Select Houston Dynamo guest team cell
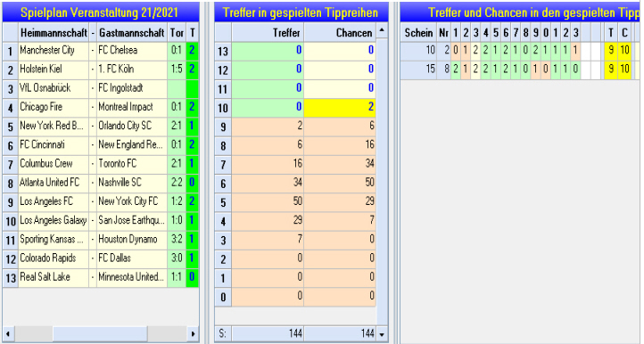644x344 pixels. (x=132, y=240)
